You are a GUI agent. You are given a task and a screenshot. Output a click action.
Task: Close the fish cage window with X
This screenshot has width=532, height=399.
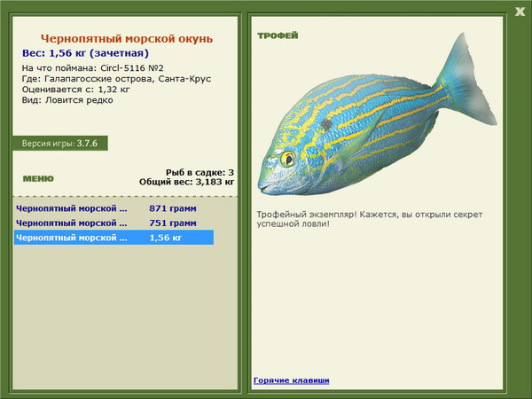(x=520, y=12)
